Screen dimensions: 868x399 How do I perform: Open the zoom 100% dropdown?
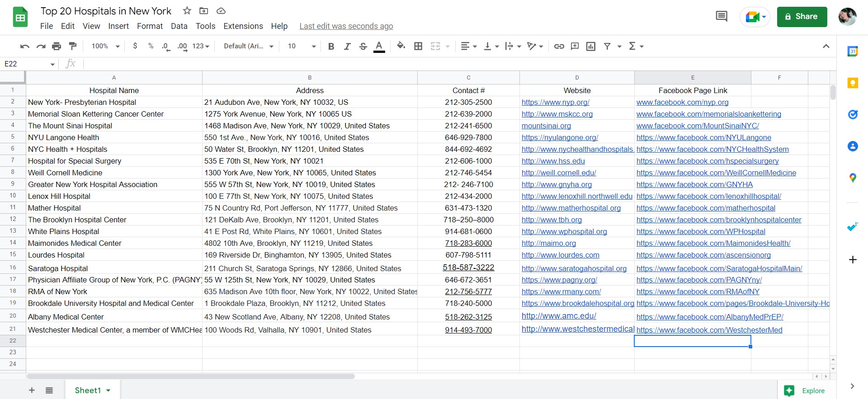pyautogui.click(x=105, y=46)
